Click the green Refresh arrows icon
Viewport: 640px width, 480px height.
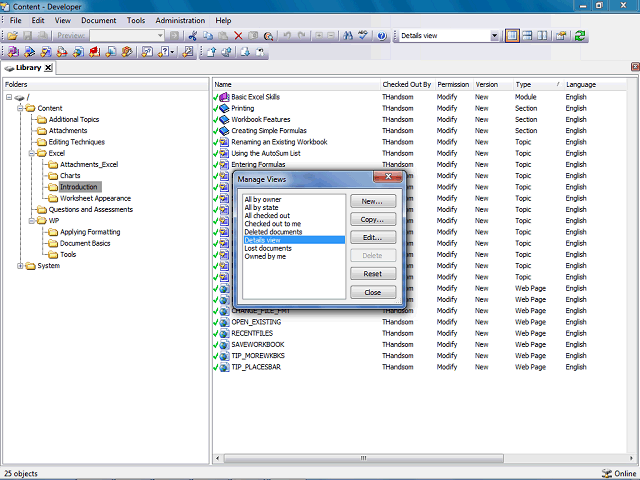pos(580,36)
